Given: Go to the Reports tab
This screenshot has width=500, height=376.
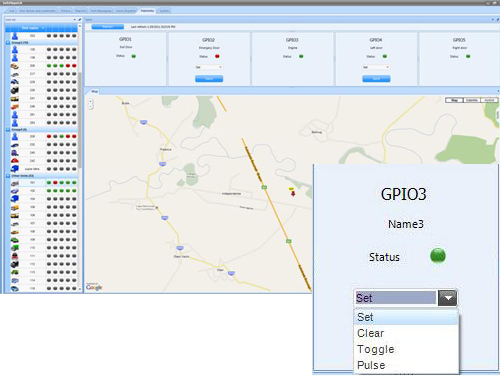Looking at the screenshot, I should click(x=80, y=11).
